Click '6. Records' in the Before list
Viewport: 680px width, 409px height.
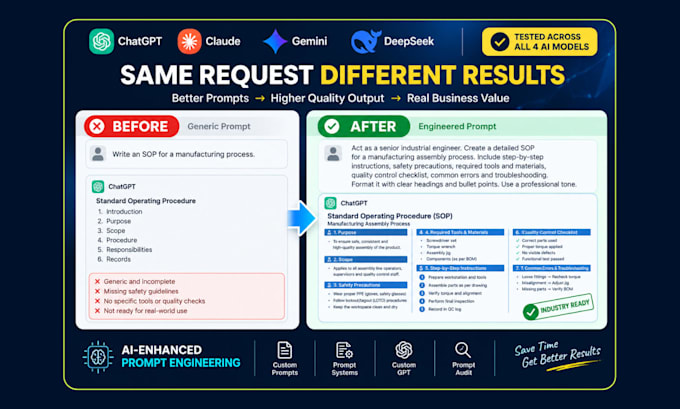point(114,259)
